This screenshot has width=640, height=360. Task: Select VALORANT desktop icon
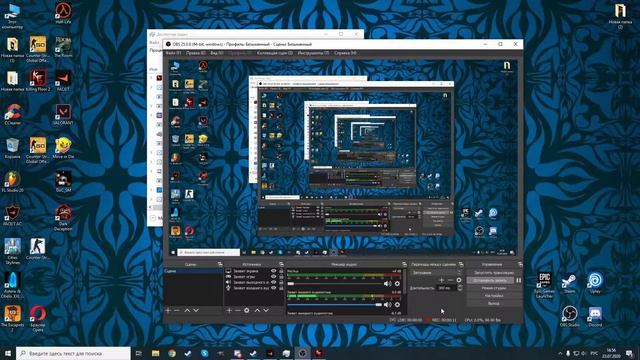pyautogui.click(x=63, y=115)
